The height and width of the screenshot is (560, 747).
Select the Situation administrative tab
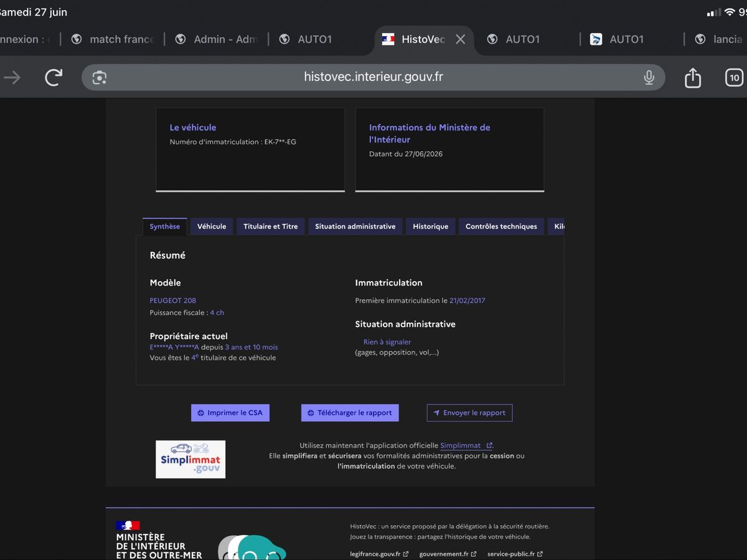click(355, 226)
